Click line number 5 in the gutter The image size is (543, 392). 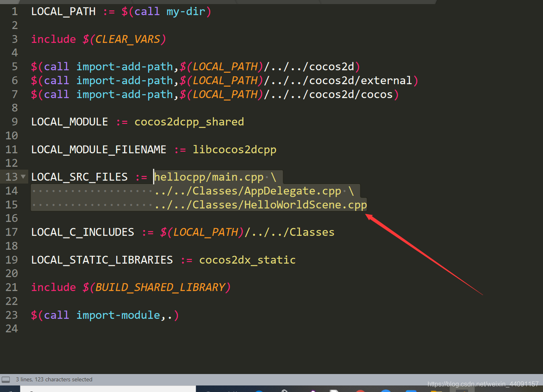click(15, 67)
